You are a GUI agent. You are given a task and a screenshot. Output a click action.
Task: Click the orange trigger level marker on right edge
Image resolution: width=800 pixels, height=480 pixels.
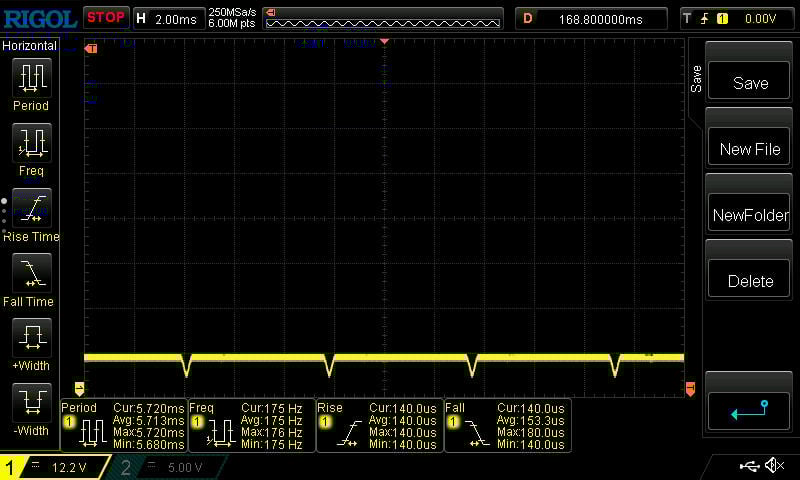(690, 389)
